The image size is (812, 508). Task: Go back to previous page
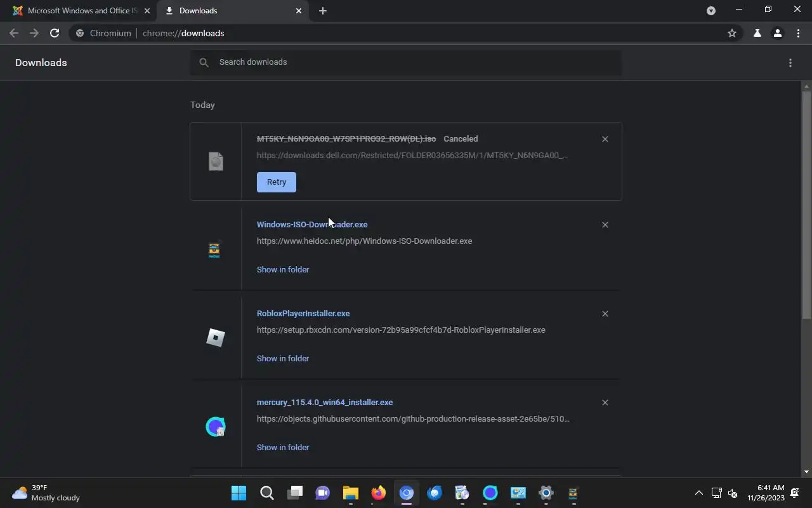pyautogui.click(x=14, y=33)
